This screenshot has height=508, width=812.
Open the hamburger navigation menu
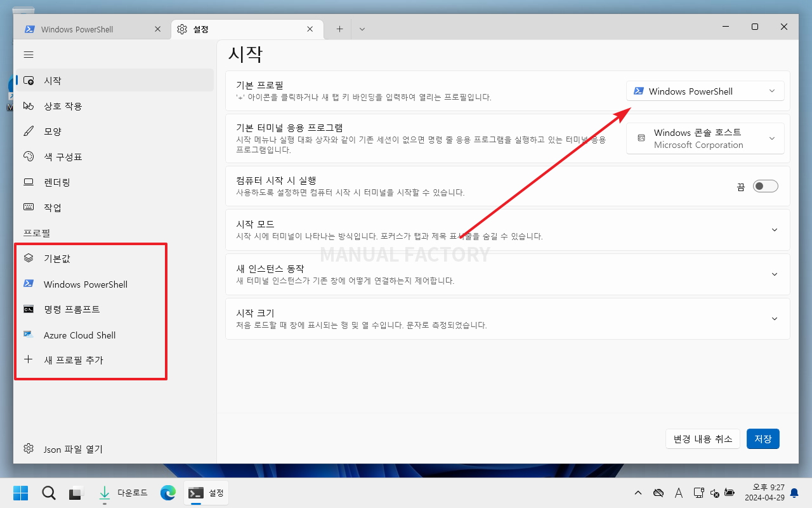[x=29, y=55]
